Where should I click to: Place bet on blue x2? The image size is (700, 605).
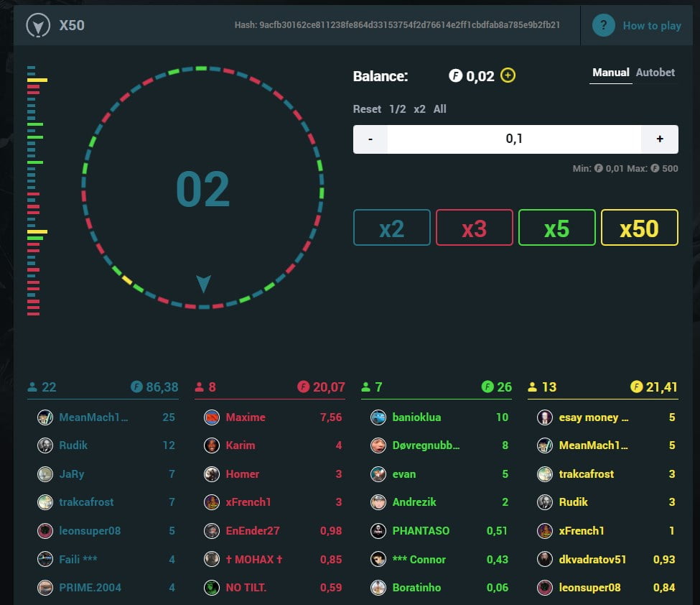click(392, 228)
